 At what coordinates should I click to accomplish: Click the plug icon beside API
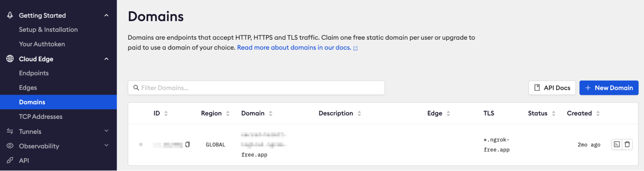pyautogui.click(x=10, y=160)
